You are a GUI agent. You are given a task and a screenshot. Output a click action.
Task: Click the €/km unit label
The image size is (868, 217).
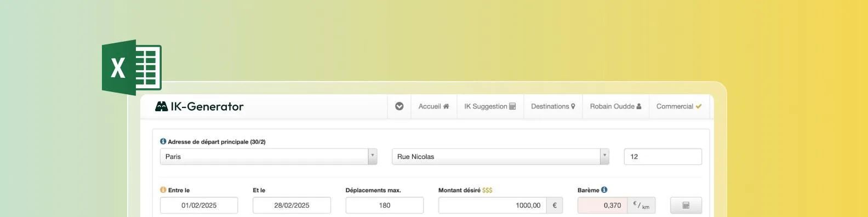point(641,205)
